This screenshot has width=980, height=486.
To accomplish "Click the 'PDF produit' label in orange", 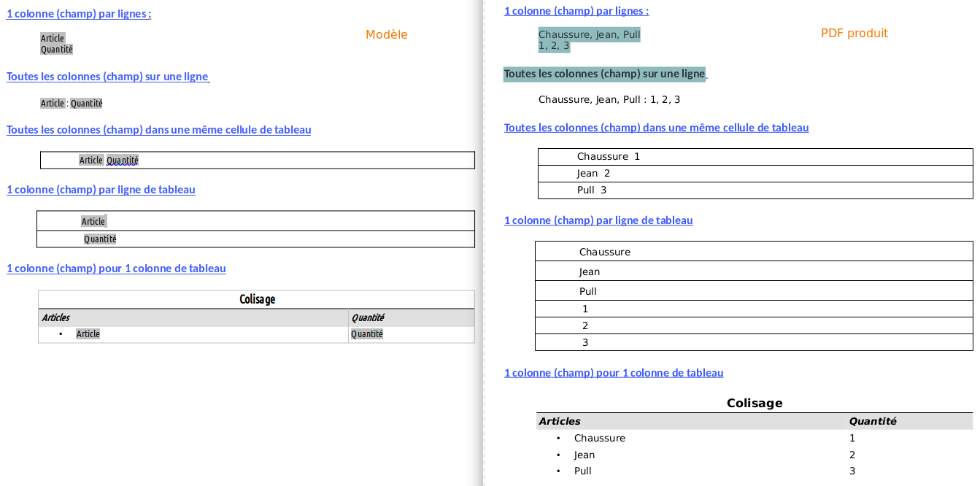I will click(x=854, y=33).
